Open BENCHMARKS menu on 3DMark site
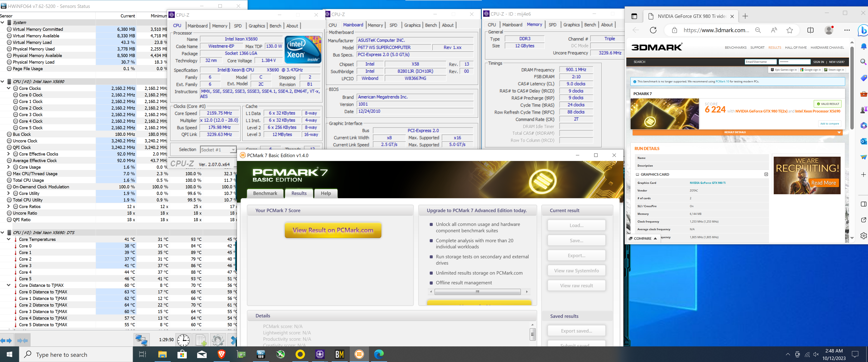The height and width of the screenshot is (362, 868). click(x=736, y=48)
